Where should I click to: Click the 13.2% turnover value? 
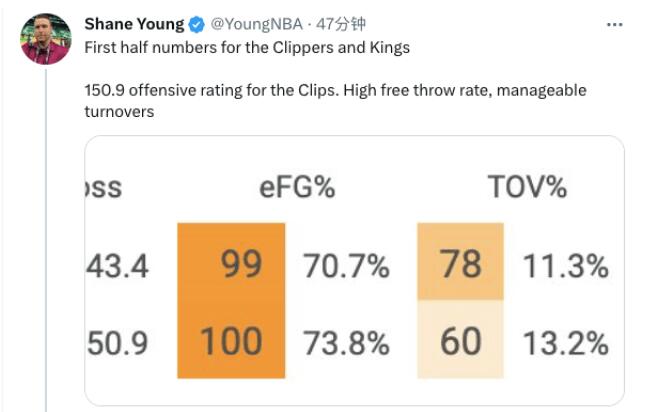click(565, 343)
